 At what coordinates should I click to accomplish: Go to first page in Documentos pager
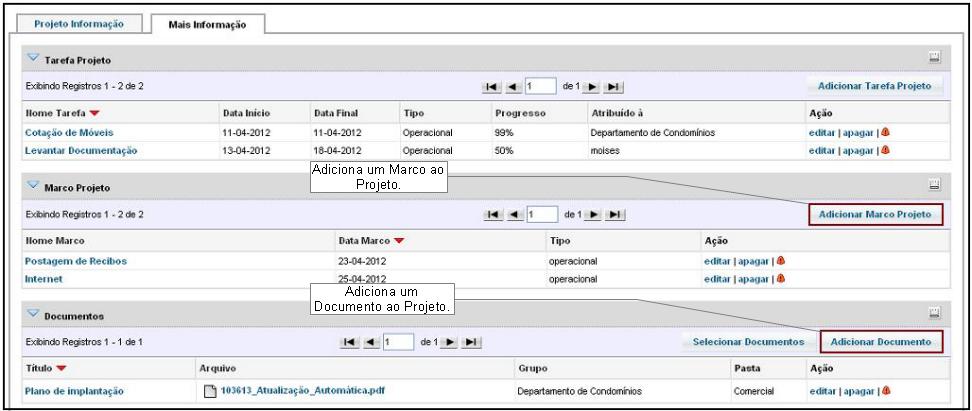pos(350,342)
